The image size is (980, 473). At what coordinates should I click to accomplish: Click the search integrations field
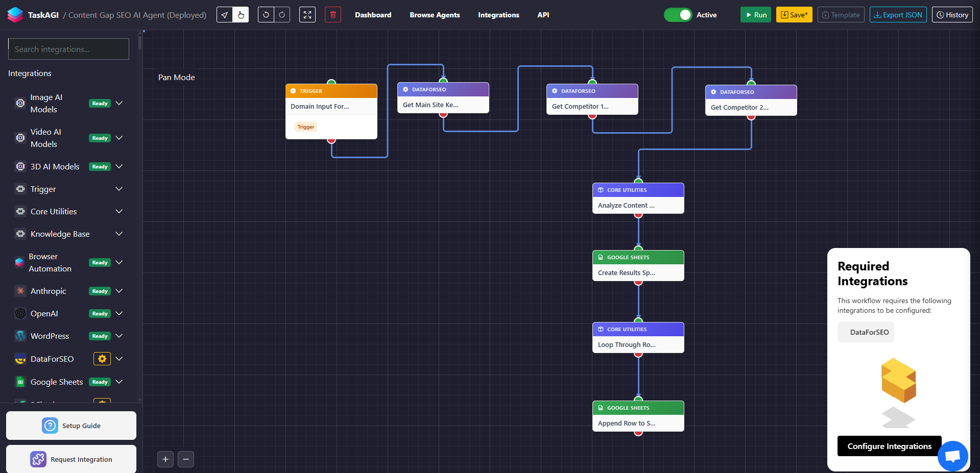coord(68,49)
